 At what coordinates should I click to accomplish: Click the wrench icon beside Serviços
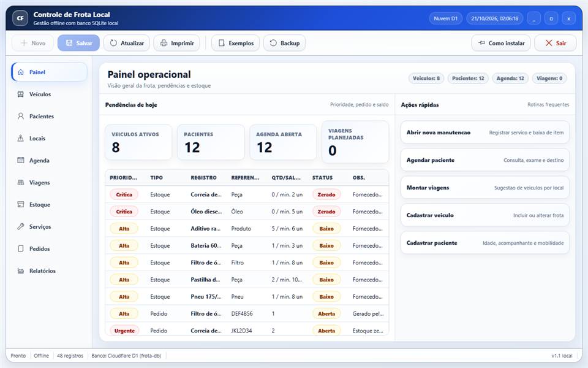point(21,226)
